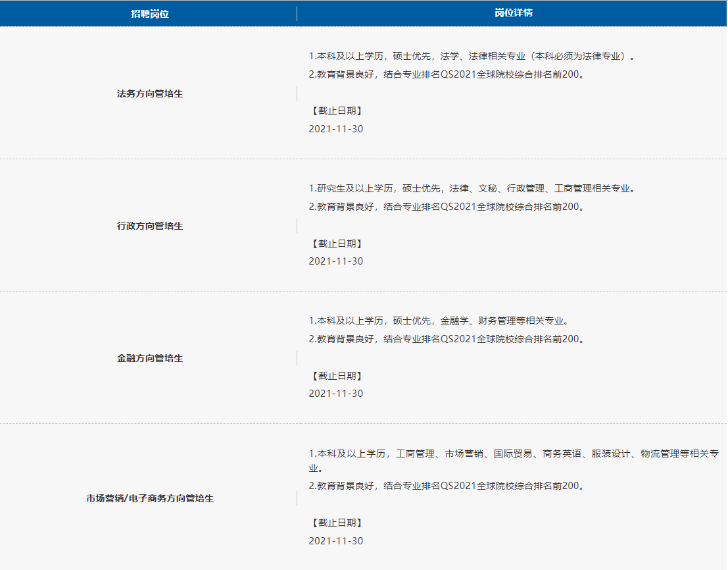The height and width of the screenshot is (570, 728).
Task: Click the QS2021 ranking line for 金融方向管培生
Action: click(447, 340)
